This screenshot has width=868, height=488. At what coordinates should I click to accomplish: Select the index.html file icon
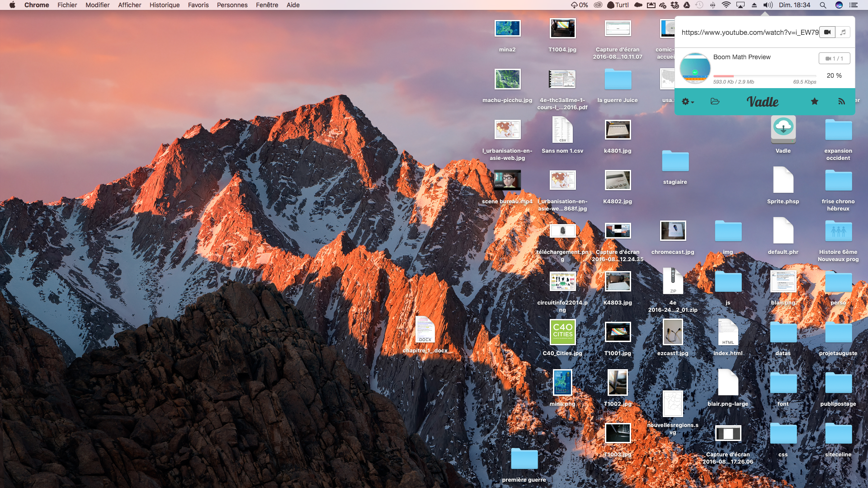click(728, 332)
